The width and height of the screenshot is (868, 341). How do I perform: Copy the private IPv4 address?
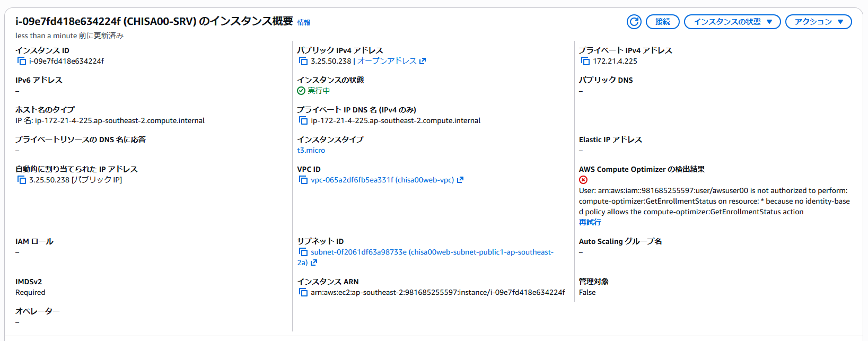585,62
